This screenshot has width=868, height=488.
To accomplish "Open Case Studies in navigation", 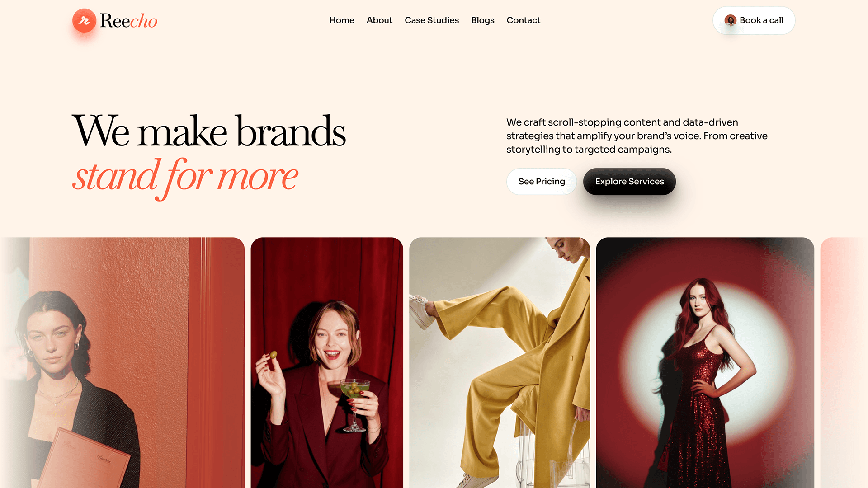I will click(432, 20).
